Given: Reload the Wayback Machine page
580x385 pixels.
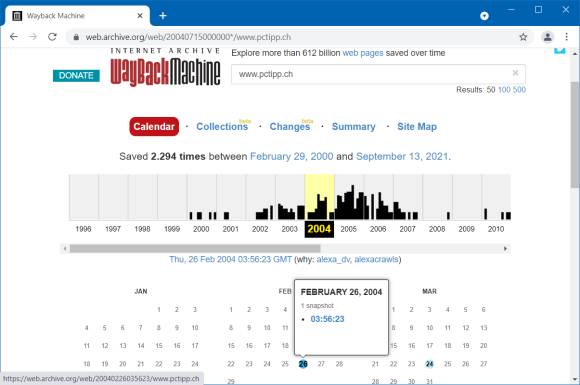Looking at the screenshot, I should 52,37.
